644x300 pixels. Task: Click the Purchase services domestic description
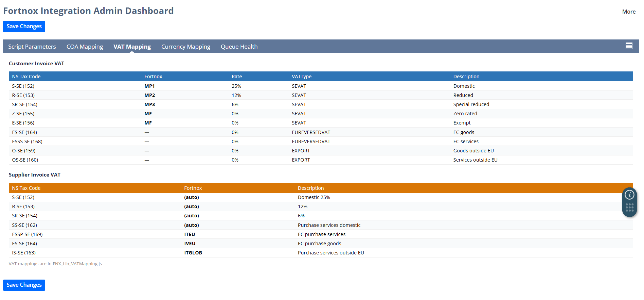click(329, 225)
